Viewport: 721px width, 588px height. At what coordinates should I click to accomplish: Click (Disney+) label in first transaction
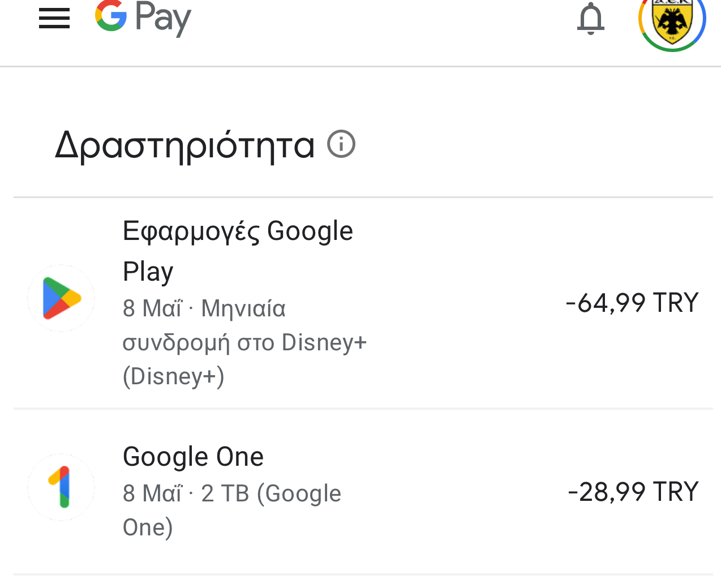coord(174,376)
